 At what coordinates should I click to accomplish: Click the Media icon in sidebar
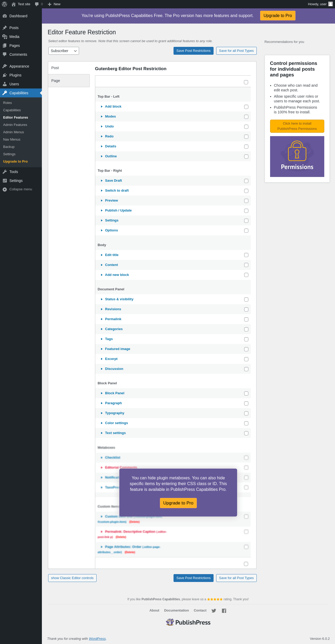click(5, 37)
